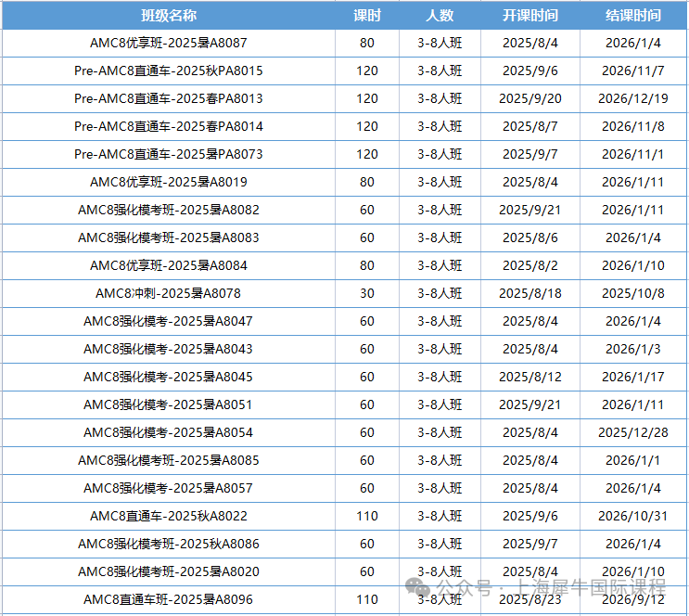Select cell AMC8强化模考-2025暑A8057

(169, 488)
